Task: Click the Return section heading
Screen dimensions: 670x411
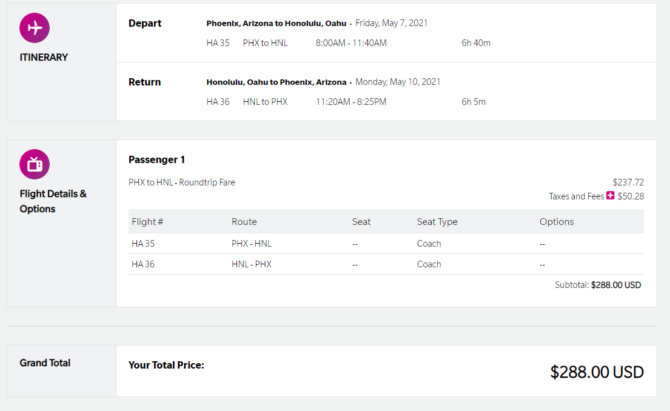Action: tap(144, 82)
